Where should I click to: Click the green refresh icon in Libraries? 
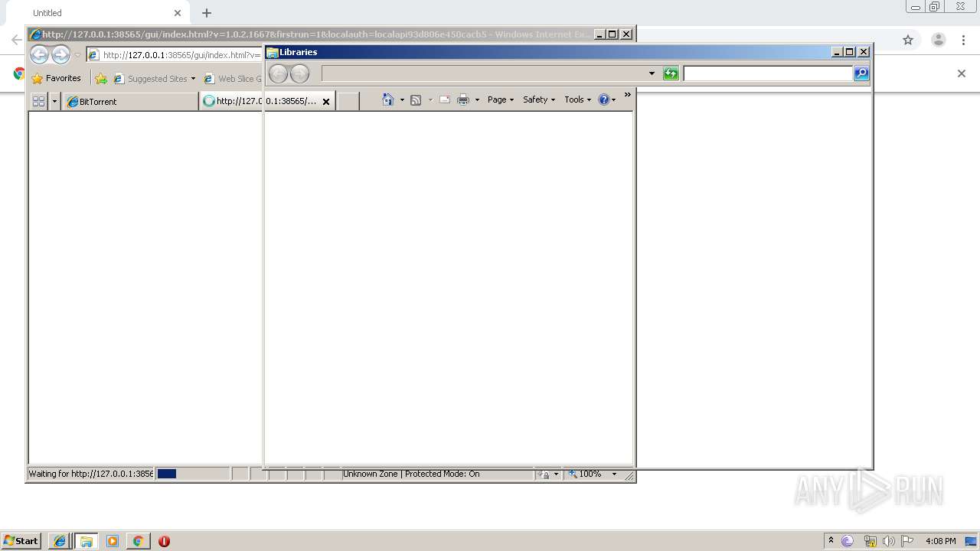click(x=671, y=73)
